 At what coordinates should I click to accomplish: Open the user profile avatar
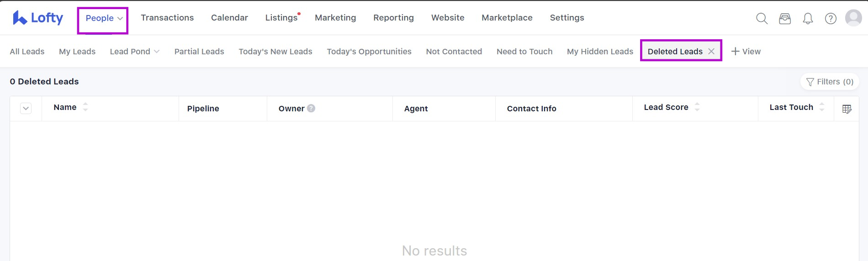click(x=853, y=18)
